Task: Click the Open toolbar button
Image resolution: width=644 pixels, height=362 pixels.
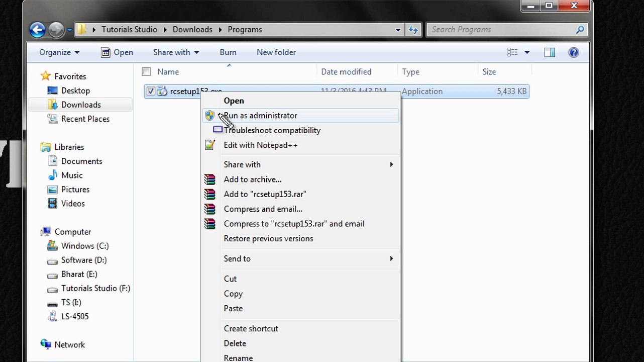Action: point(117,52)
